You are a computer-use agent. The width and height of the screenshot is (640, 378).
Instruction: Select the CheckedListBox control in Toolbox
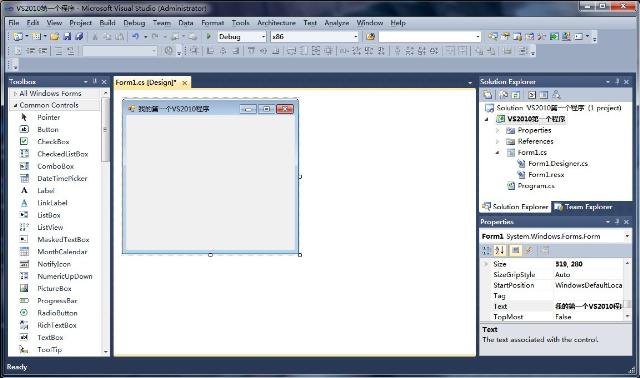coord(54,154)
